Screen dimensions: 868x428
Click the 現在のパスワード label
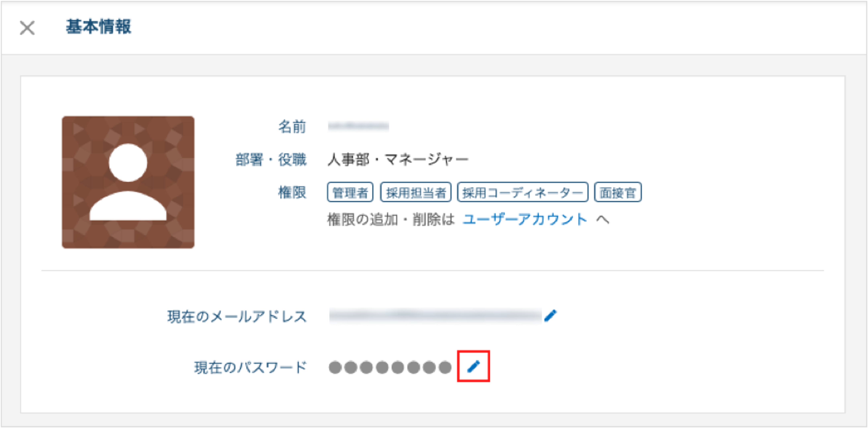tap(250, 367)
